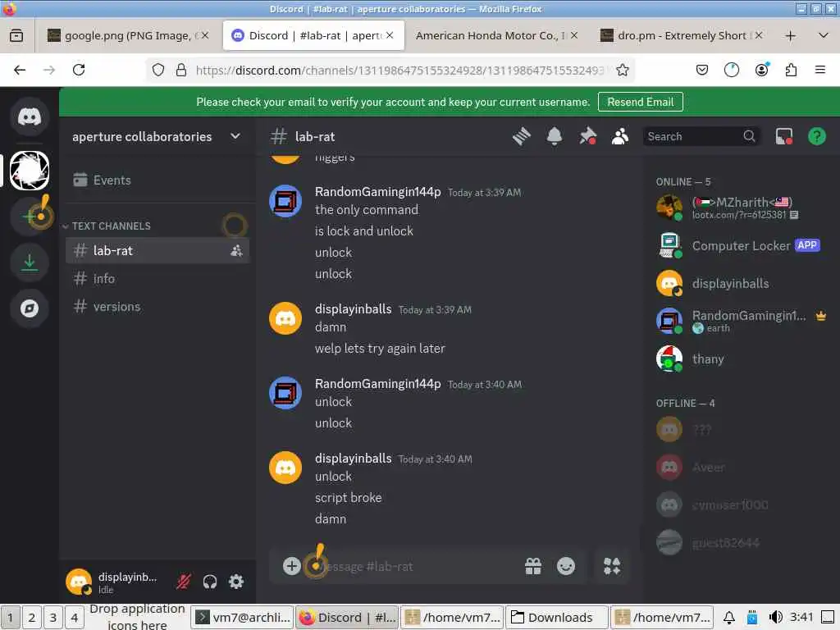This screenshot has height=630, width=840.
Task: Open Explore Discoverable Servers compass icon
Action: point(30,308)
